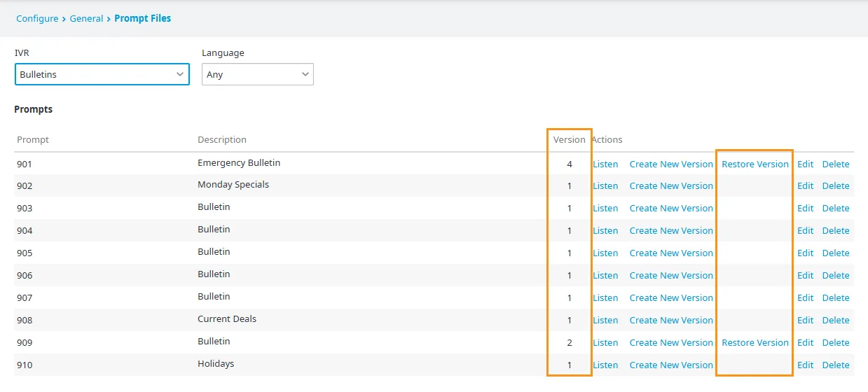Delete prompt 905

pyautogui.click(x=836, y=253)
